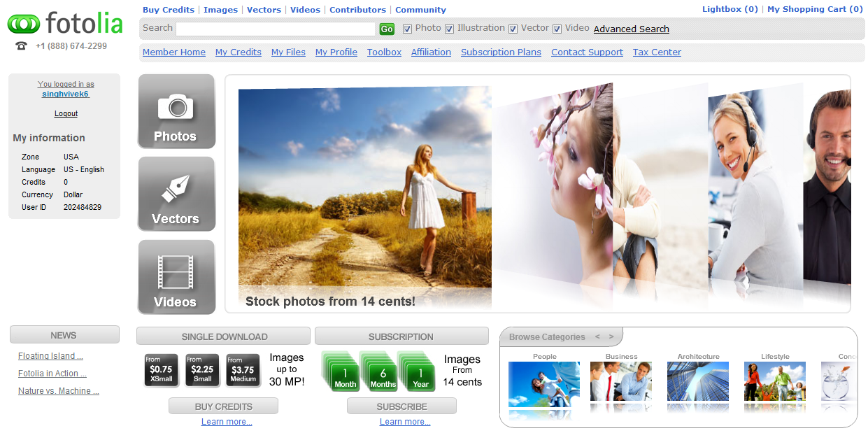868x433 pixels.
Task: Toggle the Photo checkbox off
Action: pyautogui.click(x=407, y=28)
